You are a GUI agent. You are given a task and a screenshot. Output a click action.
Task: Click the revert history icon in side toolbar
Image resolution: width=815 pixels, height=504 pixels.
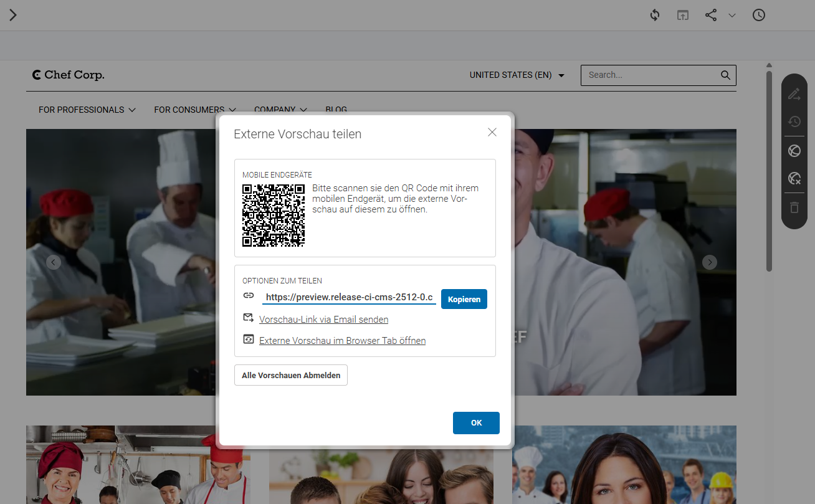click(x=794, y=121)
